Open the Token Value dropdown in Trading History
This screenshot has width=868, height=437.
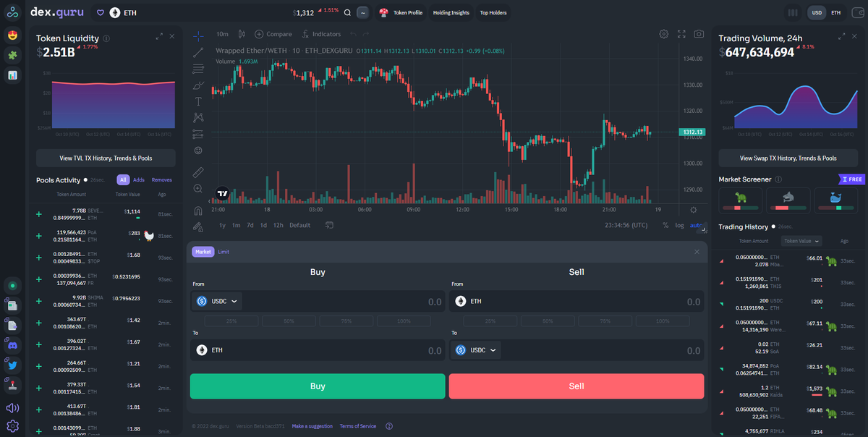click(801, 241)
